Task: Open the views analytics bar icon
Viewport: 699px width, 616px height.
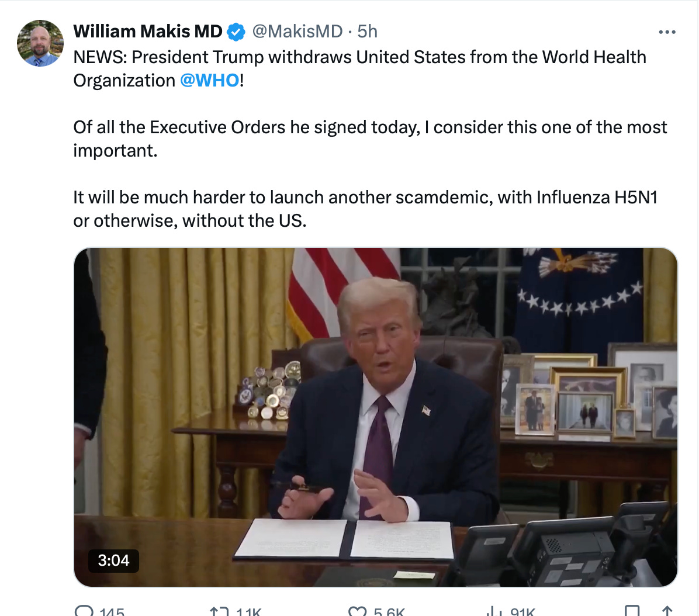Action: pyautogui.click(x=493, y=611)
